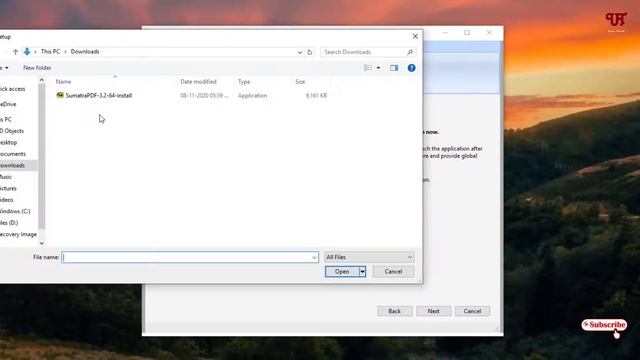The width and height of the screenshot is (640, 360).
Task: Open the view options dropdown arrow
Action: (378, 68)
